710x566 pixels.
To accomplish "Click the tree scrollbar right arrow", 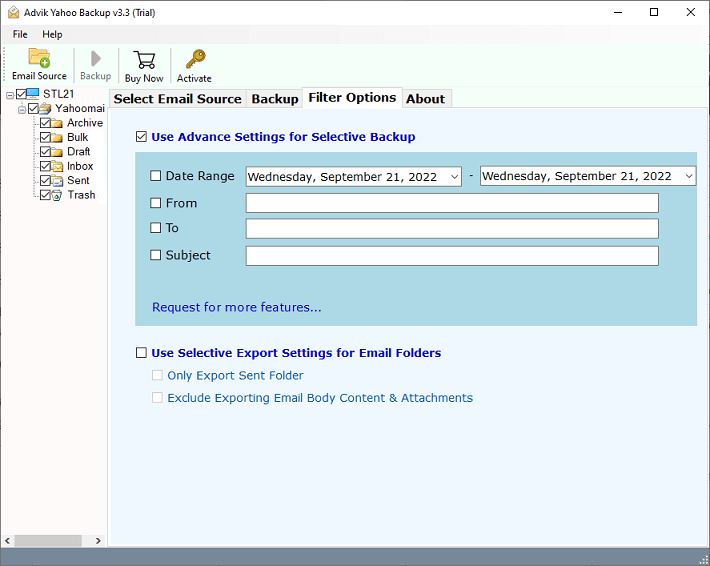I will (x=98, y=541).
